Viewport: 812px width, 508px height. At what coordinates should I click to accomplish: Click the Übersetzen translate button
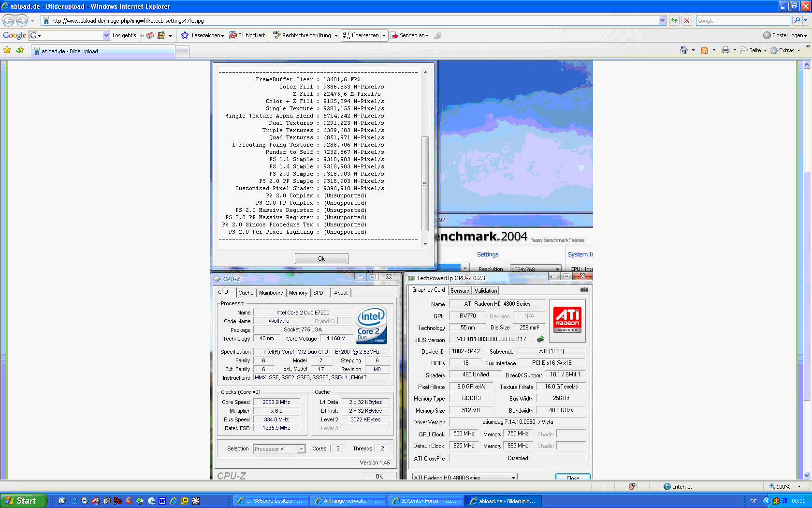pos(360,35)
